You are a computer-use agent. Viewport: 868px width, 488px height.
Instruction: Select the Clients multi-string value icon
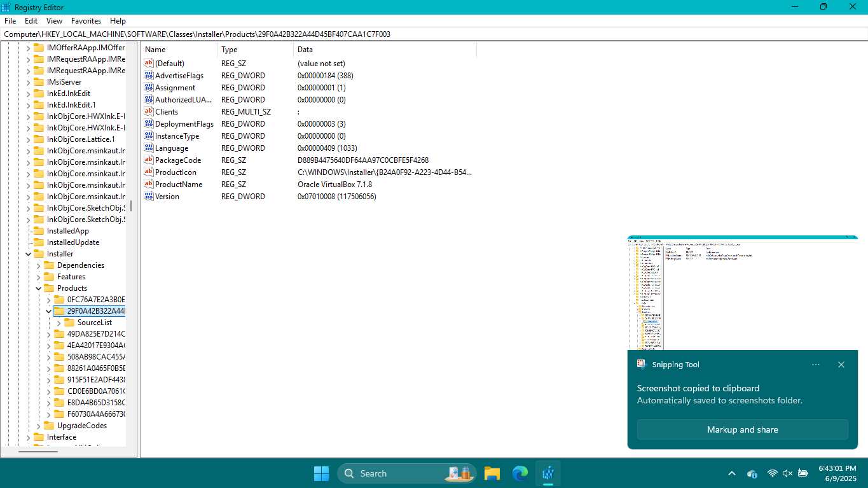[149, 112]
